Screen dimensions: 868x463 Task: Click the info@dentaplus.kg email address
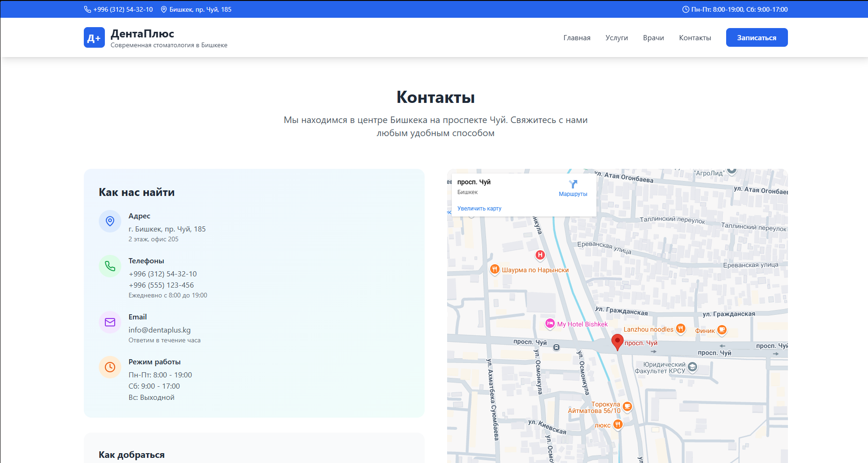coord(160,330)
